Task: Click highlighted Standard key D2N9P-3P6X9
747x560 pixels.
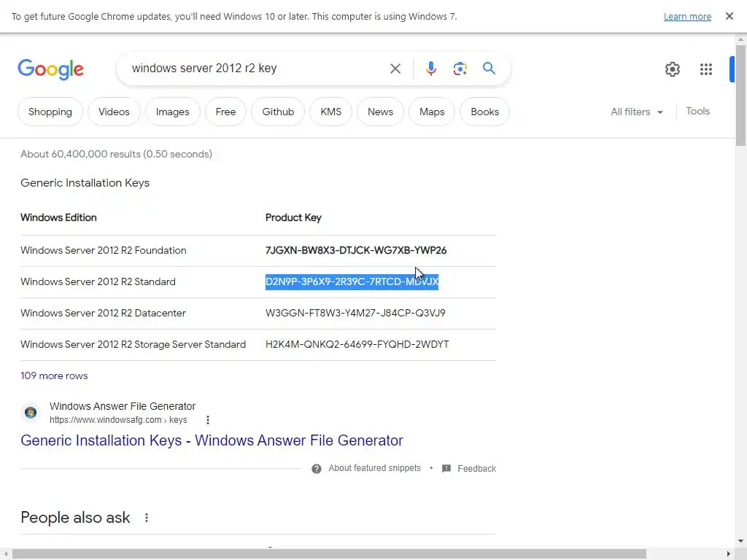Action: click(x=352, y=281)
